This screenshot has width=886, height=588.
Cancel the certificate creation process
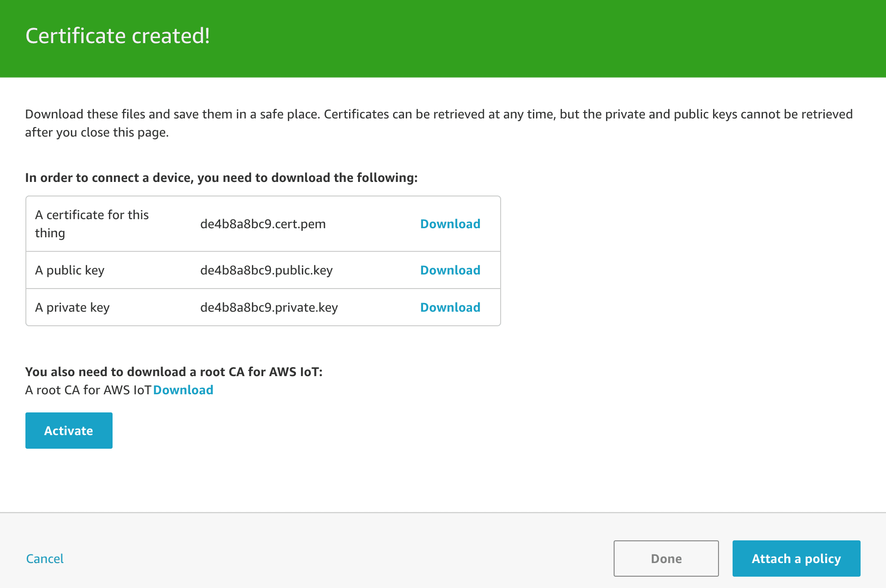[44, 559]
